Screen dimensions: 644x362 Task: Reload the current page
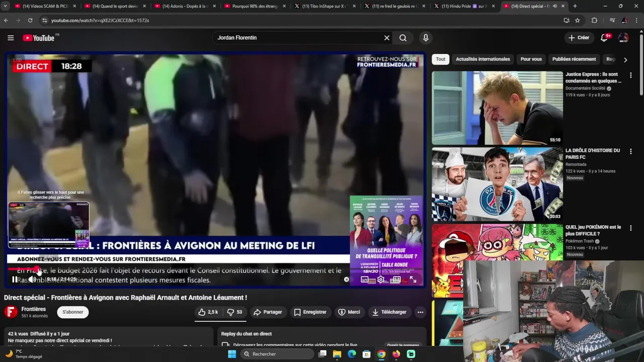(x=30, y=20)
